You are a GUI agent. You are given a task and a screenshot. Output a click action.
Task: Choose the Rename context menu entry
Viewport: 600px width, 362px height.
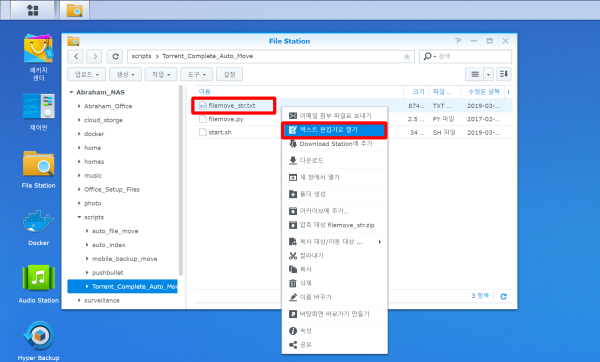[335, 297]
